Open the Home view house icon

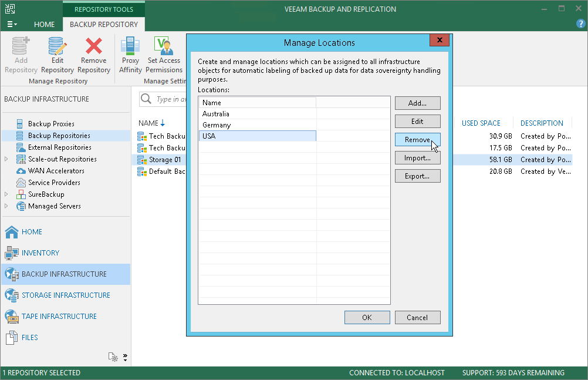point(12,232)
